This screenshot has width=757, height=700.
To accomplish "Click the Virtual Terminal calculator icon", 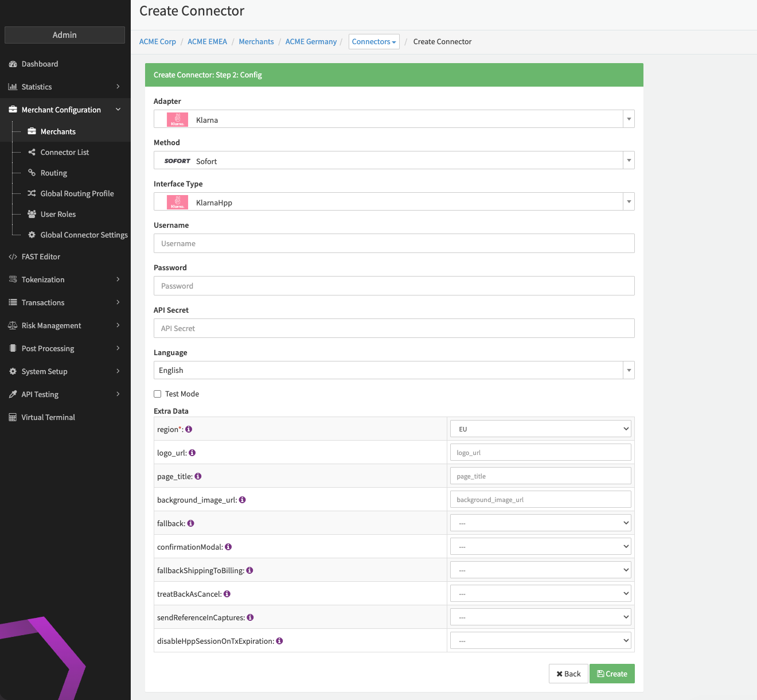I will tap(13, 417).
